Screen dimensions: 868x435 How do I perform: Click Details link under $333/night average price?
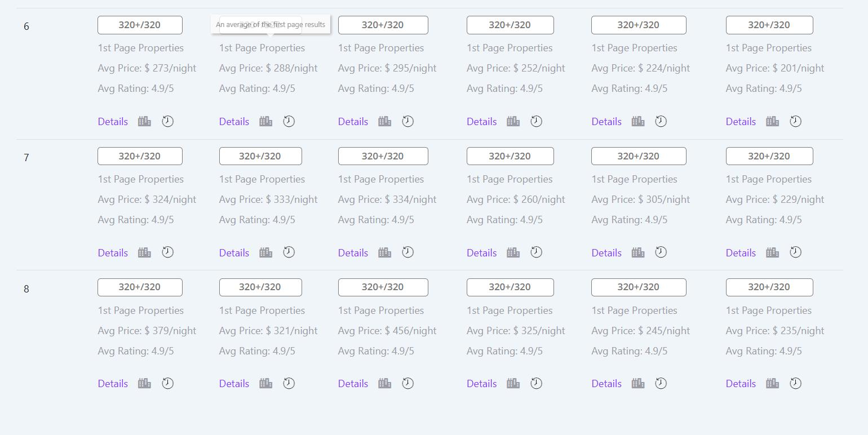(x=234, y=253)
